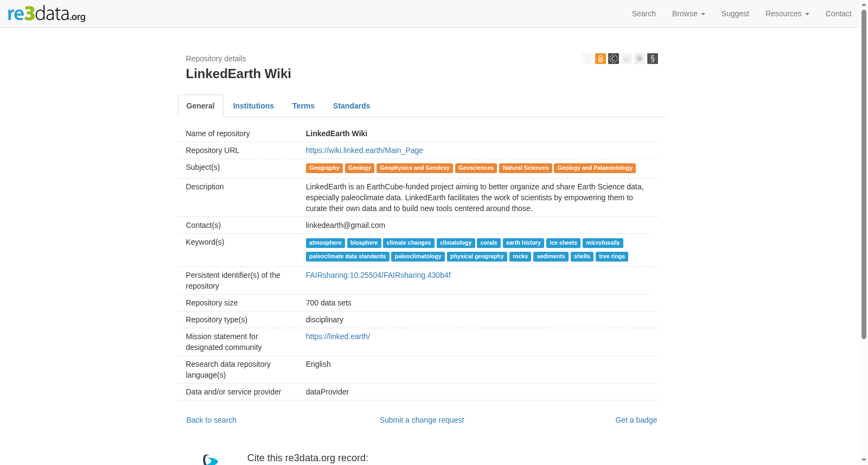Click the paleoclimate data standards keyword tag

click(x=348, y=257)
